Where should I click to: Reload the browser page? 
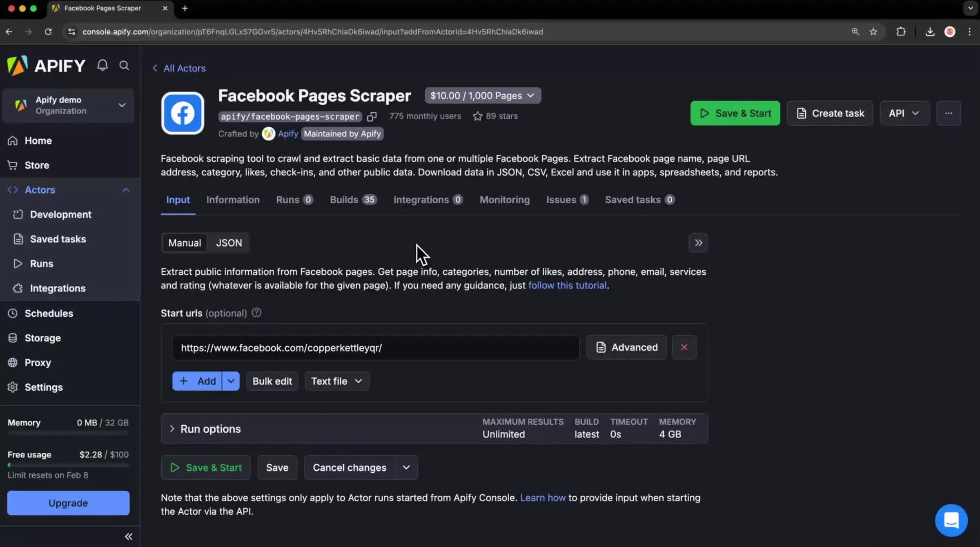(x=48, y=31)
